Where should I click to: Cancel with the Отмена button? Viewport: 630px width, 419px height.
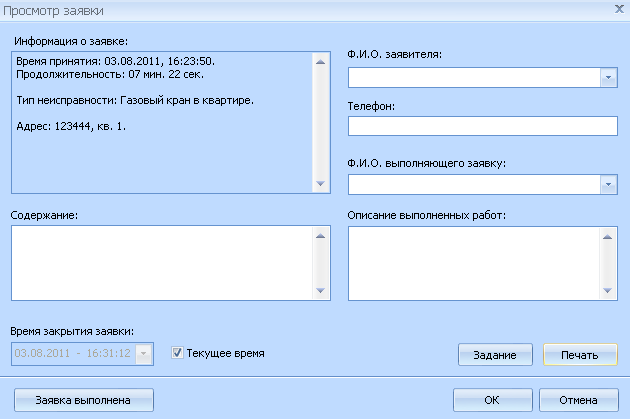[578, 400]
